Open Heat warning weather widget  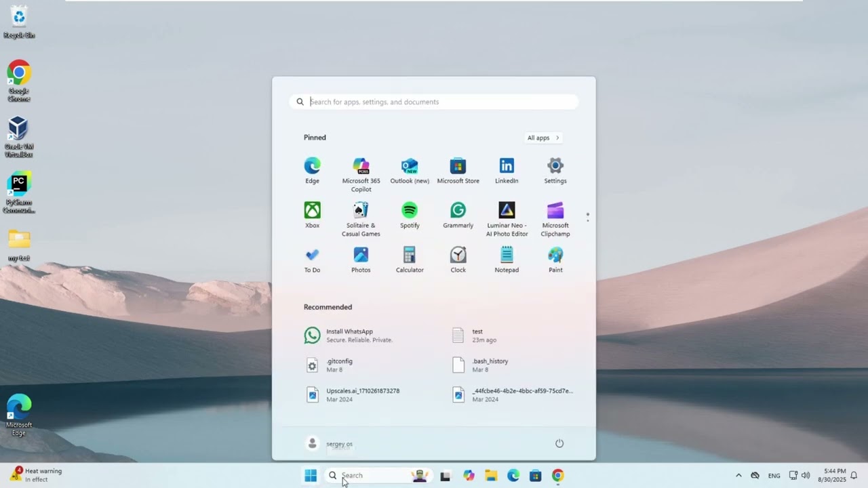37,475
